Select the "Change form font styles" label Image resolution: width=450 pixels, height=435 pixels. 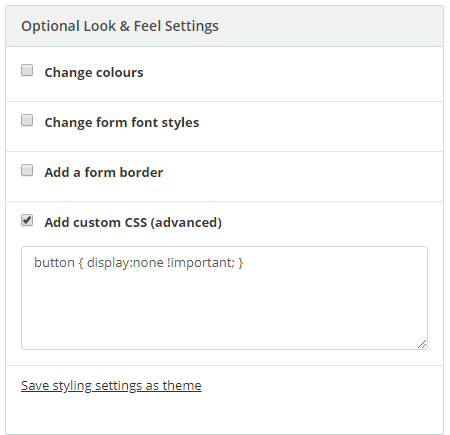coord(122,123)
